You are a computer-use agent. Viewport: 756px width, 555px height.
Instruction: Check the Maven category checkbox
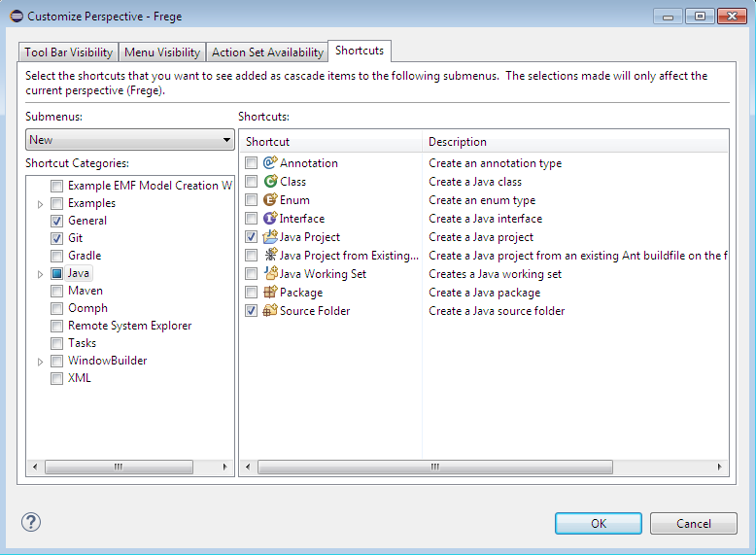click(x=56, y=291)
